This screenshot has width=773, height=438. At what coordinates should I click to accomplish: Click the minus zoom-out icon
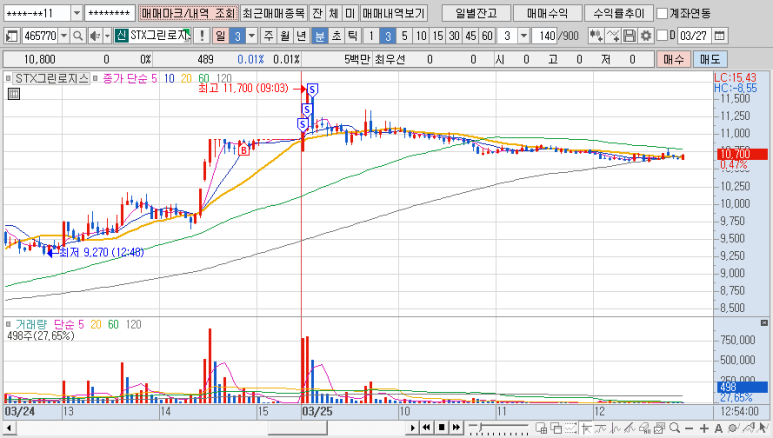[689, 428]
